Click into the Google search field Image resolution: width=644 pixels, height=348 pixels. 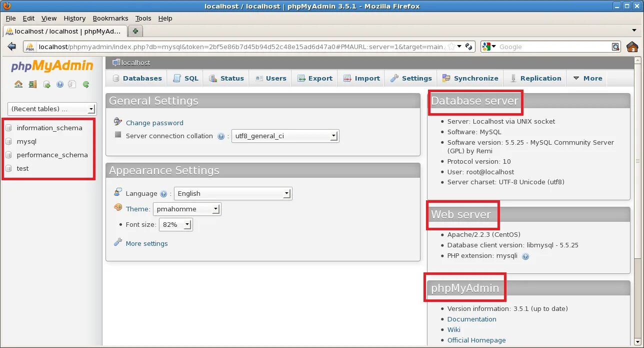(554, 47)
